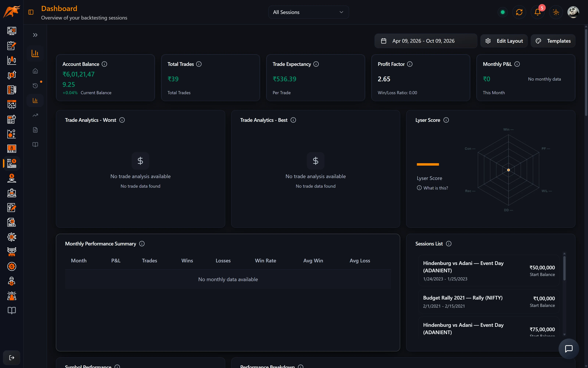The width and height of the screenshot is (588, 368).
Task: Open the strategy board sidebar icon
Action: point(12,104)
